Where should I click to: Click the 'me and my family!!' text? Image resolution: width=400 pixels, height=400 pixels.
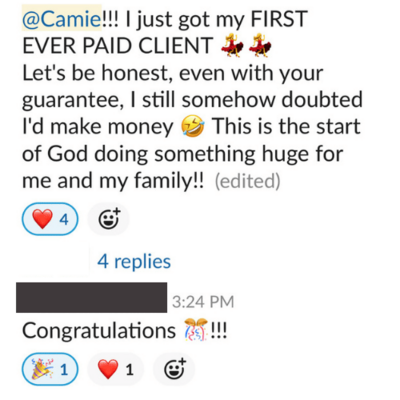(x=113, y=181)
